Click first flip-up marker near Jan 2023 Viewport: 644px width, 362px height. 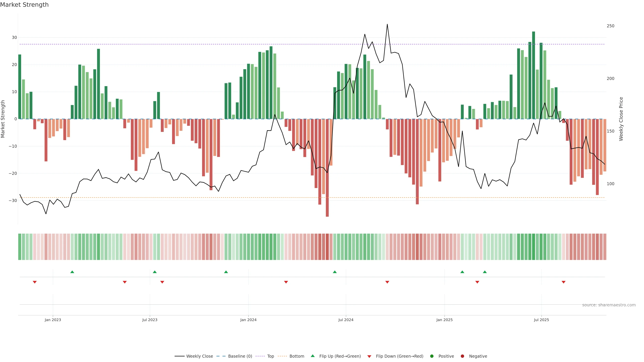72,272
